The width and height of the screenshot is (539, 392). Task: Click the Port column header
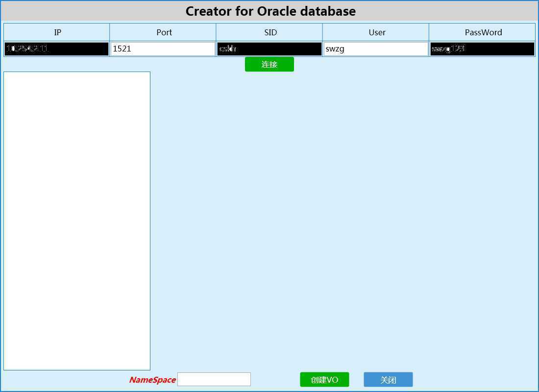pyautogui.click(x=163, y=32)
